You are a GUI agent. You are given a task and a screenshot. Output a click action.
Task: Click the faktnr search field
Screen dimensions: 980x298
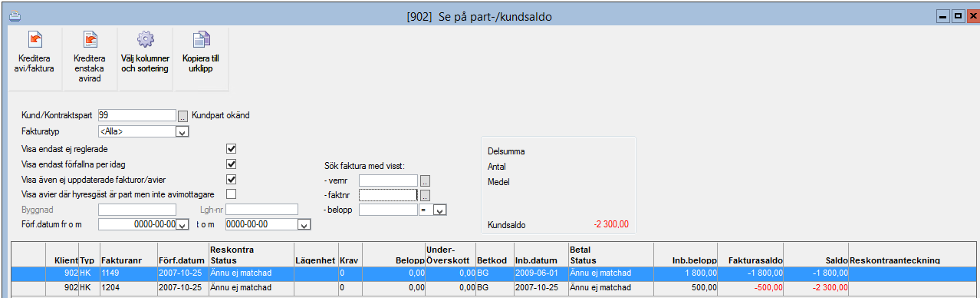click(x=388, y=195)
